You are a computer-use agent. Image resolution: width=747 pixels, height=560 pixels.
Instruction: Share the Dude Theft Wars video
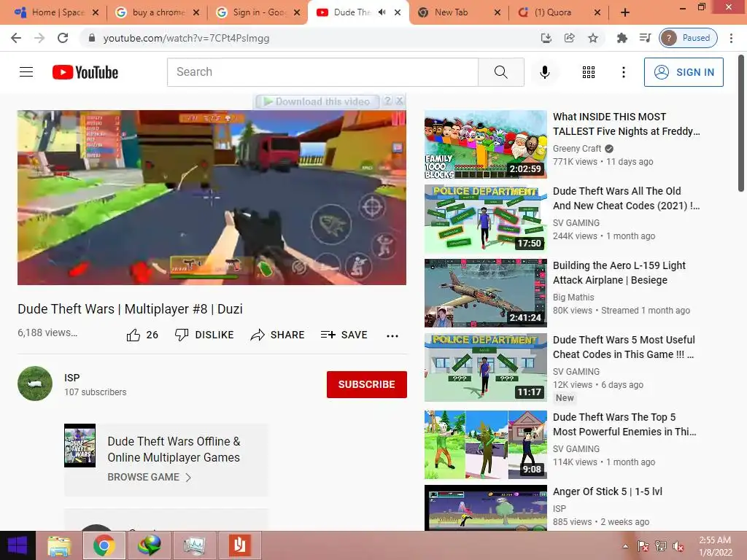click(277, 335)
